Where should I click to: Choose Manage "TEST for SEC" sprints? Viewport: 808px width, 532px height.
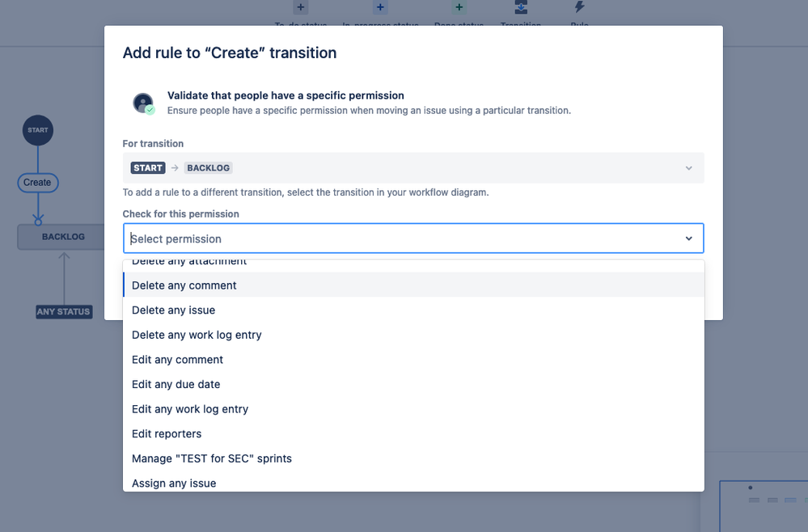coord(413,458)
